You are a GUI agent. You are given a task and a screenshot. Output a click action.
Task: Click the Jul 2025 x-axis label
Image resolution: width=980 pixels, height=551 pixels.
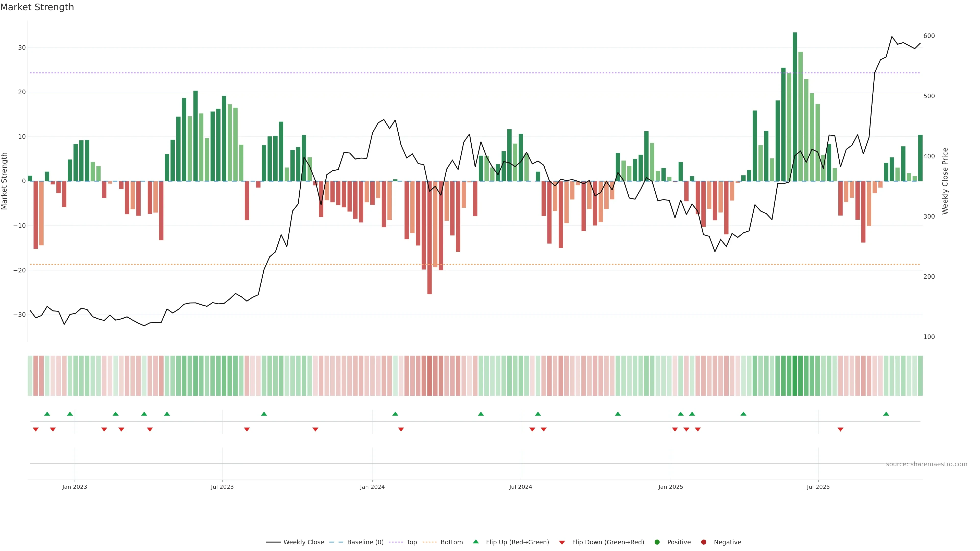click(x=818, y=487)
